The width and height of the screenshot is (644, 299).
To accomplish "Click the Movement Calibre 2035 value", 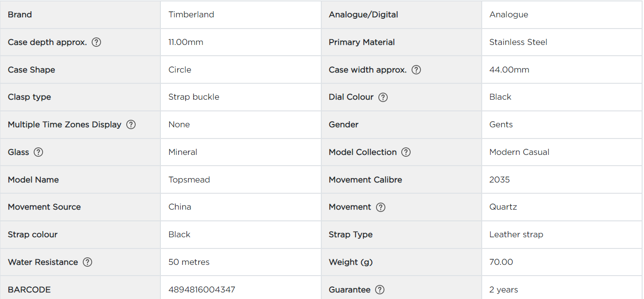I will [499, 180].
